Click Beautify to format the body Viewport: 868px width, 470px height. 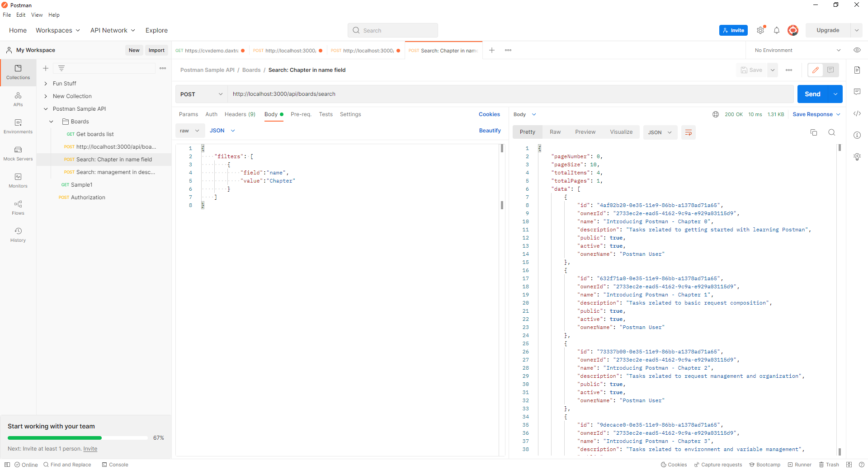[x=490, y=131]
